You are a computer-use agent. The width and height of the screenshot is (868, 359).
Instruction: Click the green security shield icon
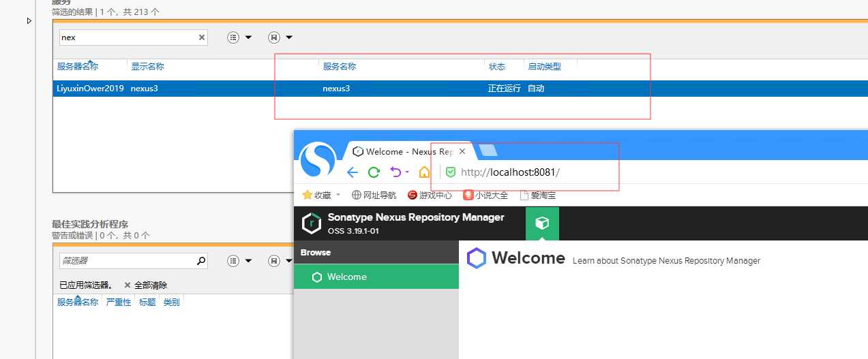click(x=451, y=172)
